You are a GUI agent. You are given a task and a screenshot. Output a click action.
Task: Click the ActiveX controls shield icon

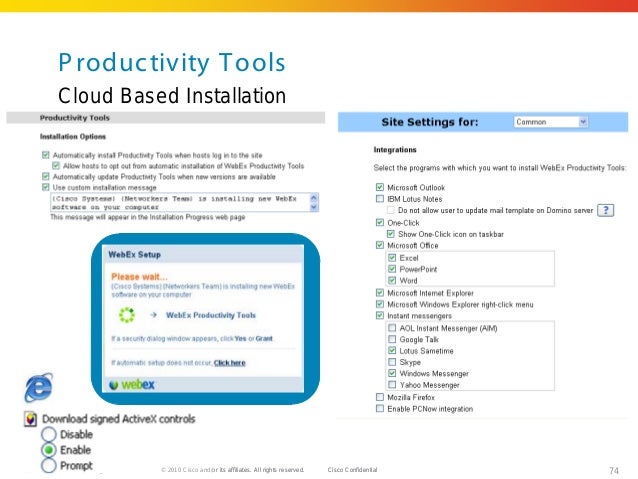(31, 419)
